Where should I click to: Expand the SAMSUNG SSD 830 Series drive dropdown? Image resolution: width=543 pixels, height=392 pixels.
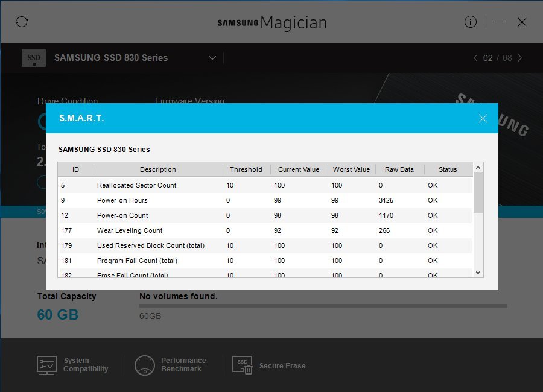212,58
